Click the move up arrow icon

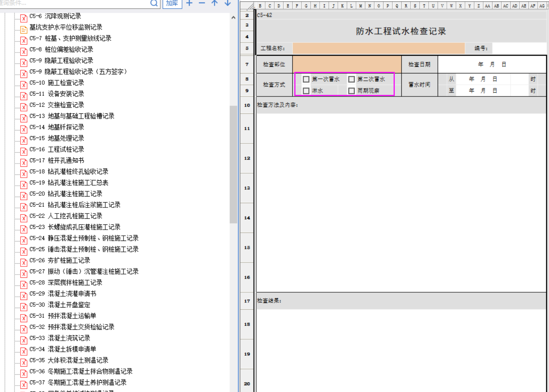[x=215, y=3]
